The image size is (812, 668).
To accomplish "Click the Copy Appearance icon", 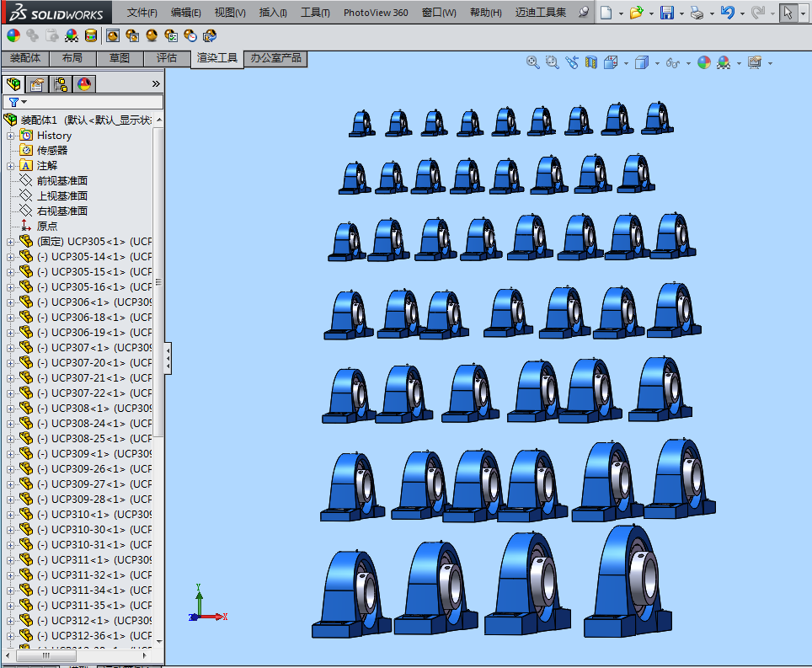I will [32, 35].
